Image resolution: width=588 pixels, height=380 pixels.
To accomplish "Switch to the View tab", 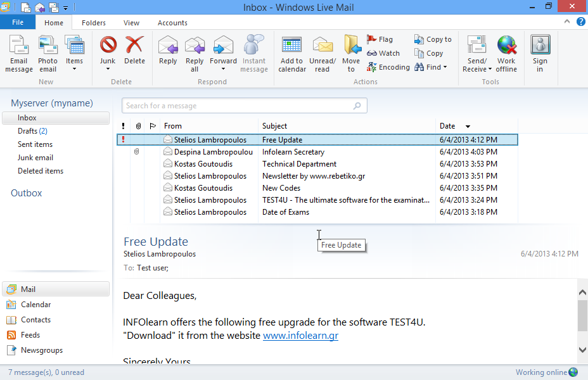I will 131,23.
